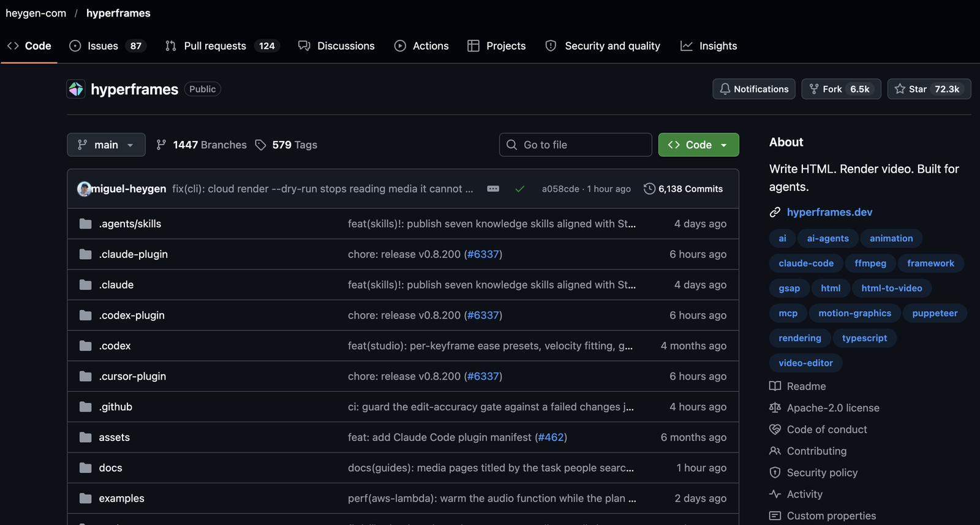Click the bell icon in Notifications
This screenshot has width=980, height=525.
coord(725,89)
